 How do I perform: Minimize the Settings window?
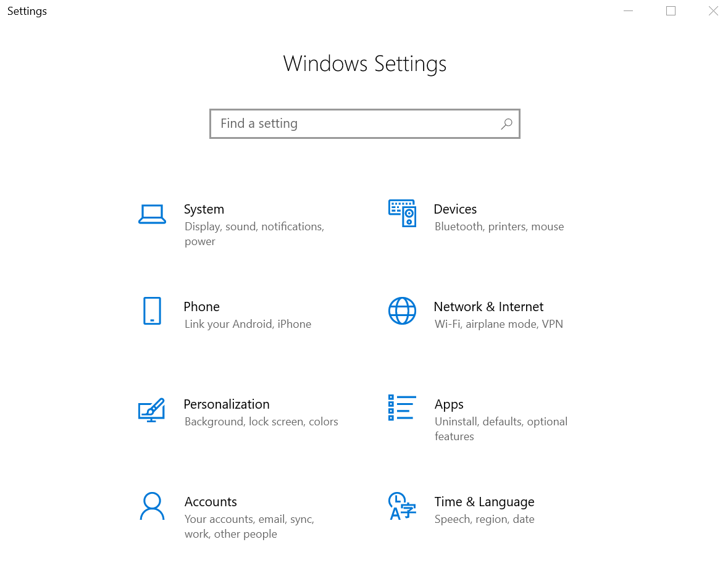pos(629,11)
